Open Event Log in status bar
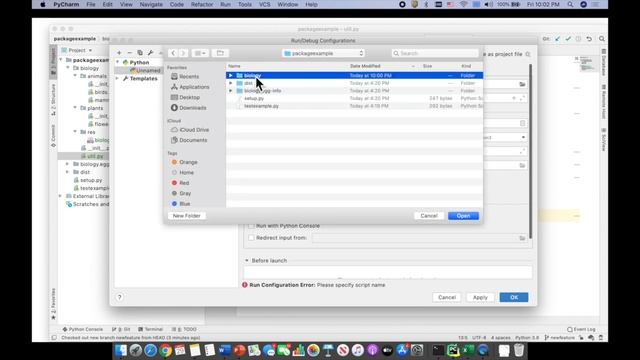Viewport: 640px width, 360px height. click(581, 329)
